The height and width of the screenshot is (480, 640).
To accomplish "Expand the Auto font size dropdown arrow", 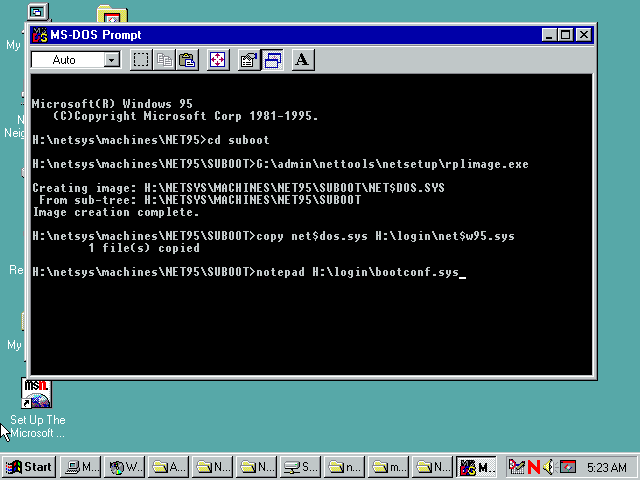I will [111, 60].
